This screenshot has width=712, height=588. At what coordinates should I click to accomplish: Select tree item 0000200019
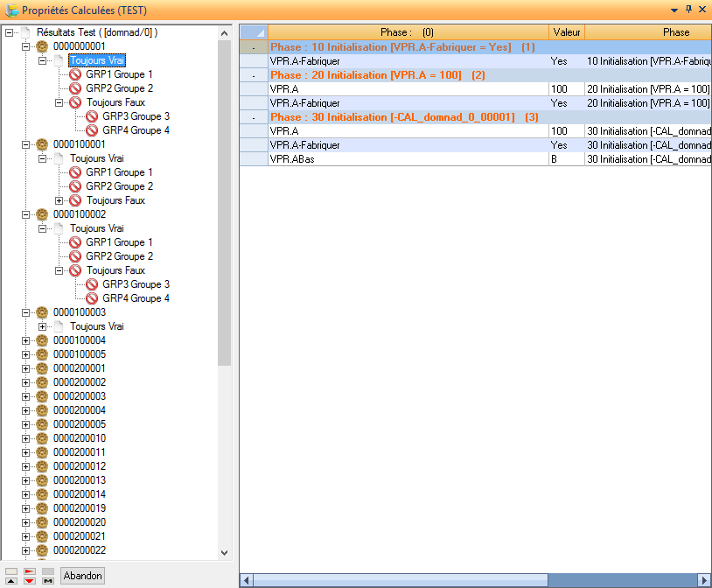click(x=80, y=508)
